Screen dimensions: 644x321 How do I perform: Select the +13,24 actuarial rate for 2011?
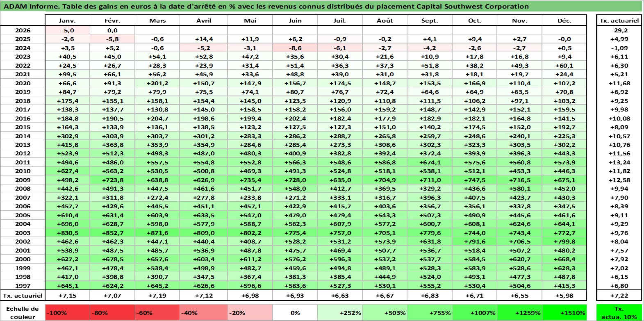[619, 162]
